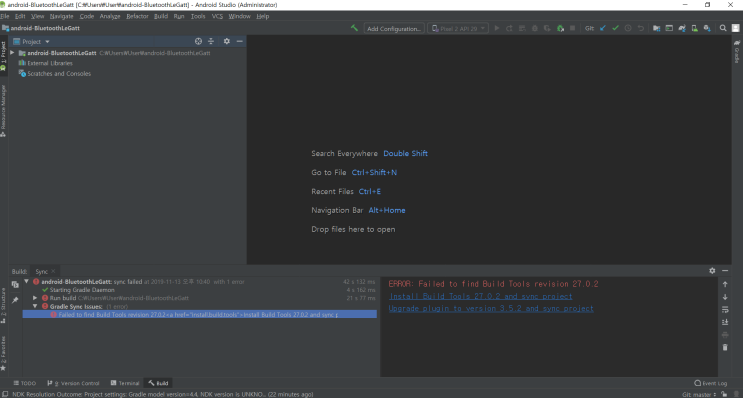The width and height of the screenshot is (743, 398).
Task: Open the Resource Manager side tab
Action: click(x=3, y=110)
